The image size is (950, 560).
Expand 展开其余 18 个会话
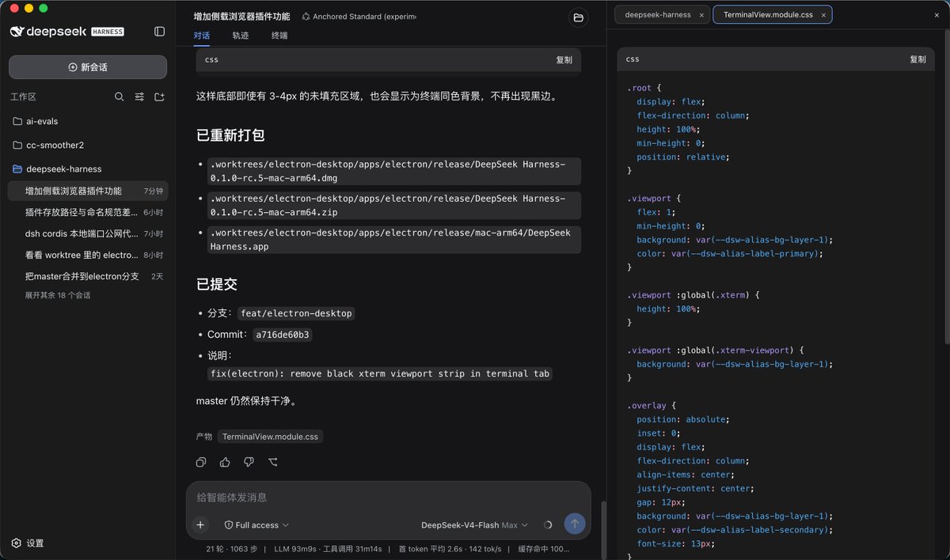(58, 295)
